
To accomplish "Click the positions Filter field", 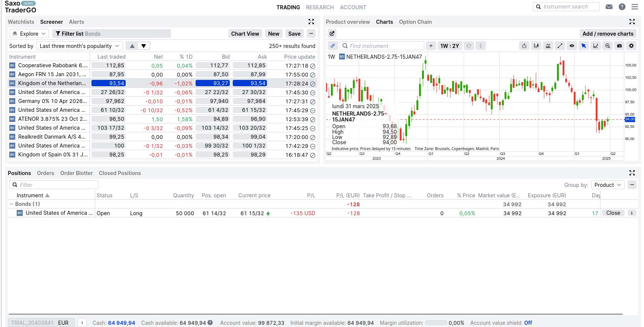I will point(54,185).
